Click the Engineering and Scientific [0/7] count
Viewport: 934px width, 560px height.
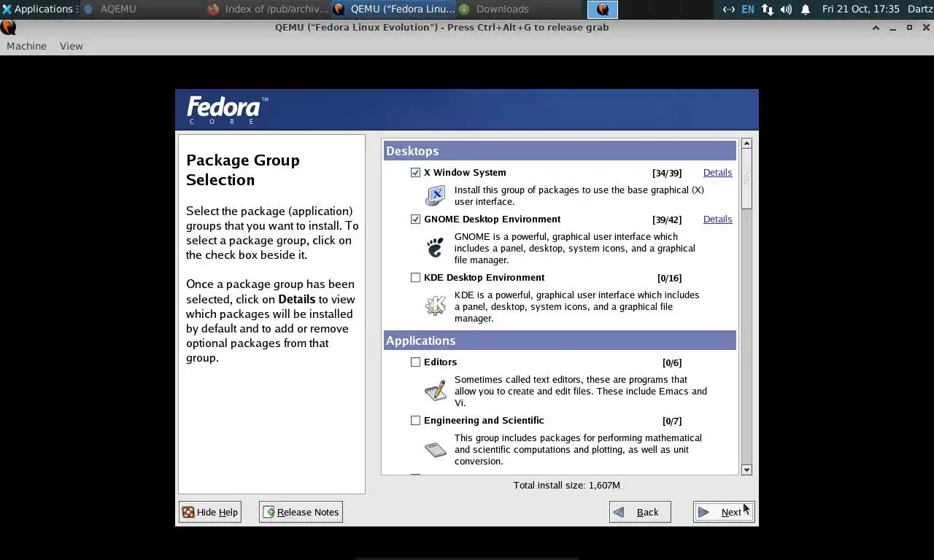pyautogui.click(x=672, y=421)
